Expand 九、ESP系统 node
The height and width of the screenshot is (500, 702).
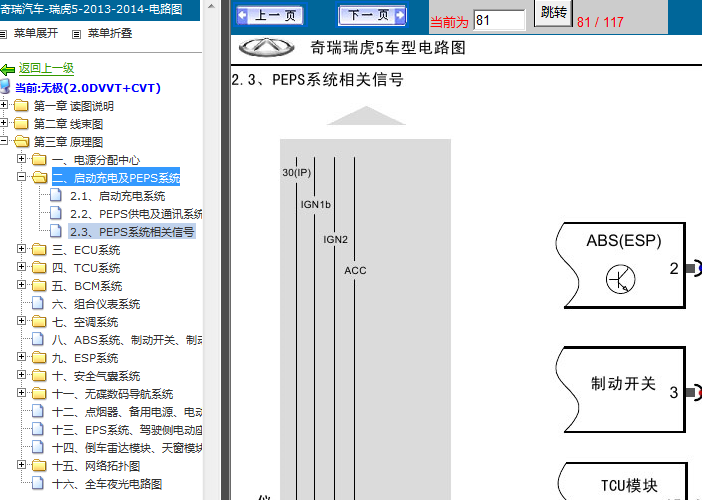point(21,356)
